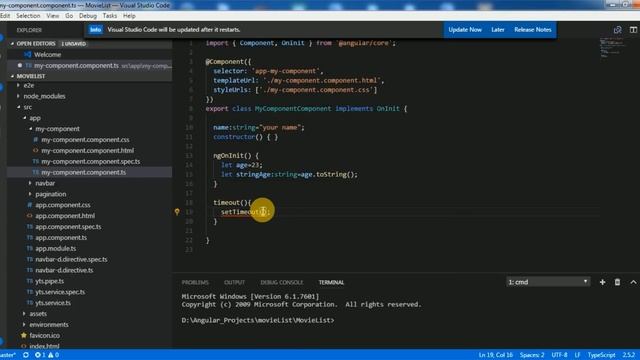Open my-component.component.css file
Viewport: 640px width, 360px height.
point(85,140)
